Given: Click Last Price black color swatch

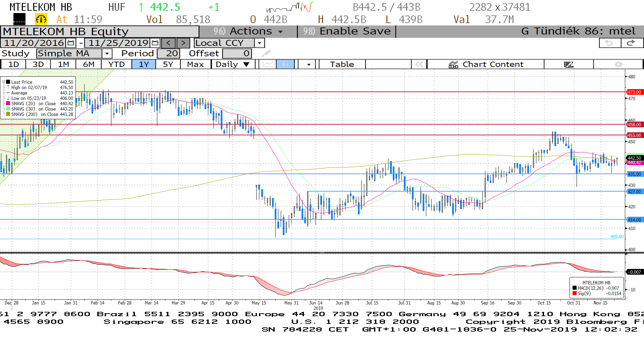Looking at the screenshot, I should 8,82.
